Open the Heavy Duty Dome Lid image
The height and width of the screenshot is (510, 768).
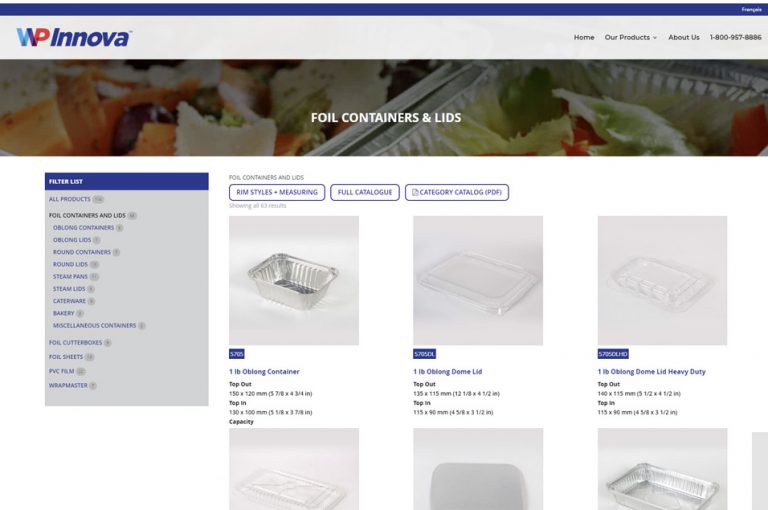coord(662,281)
